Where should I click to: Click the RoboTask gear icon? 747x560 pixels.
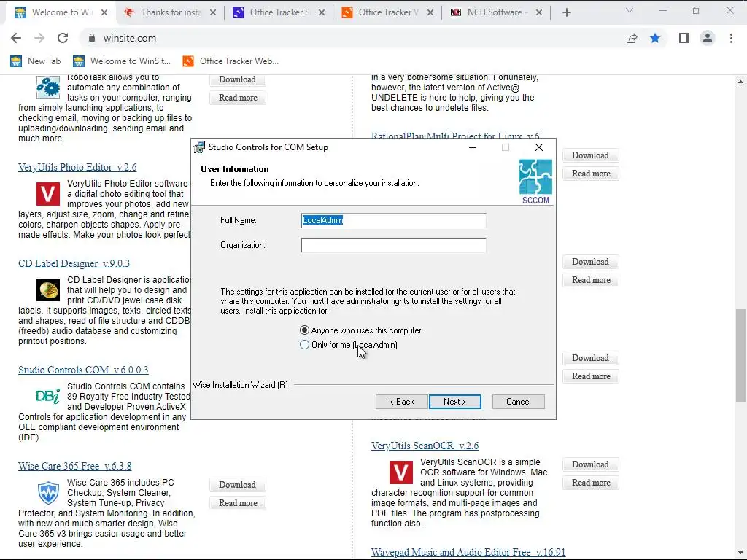point(48,87)
